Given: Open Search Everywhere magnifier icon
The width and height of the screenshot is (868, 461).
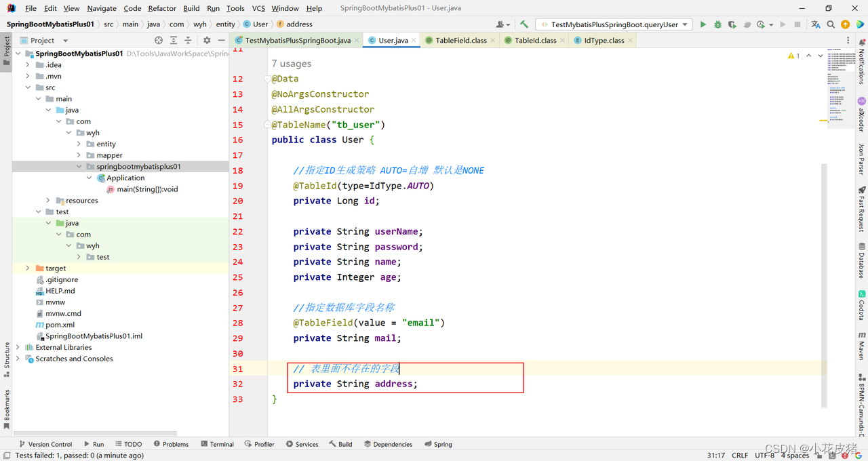Looking at the screenshot, I should click(831, 24).
